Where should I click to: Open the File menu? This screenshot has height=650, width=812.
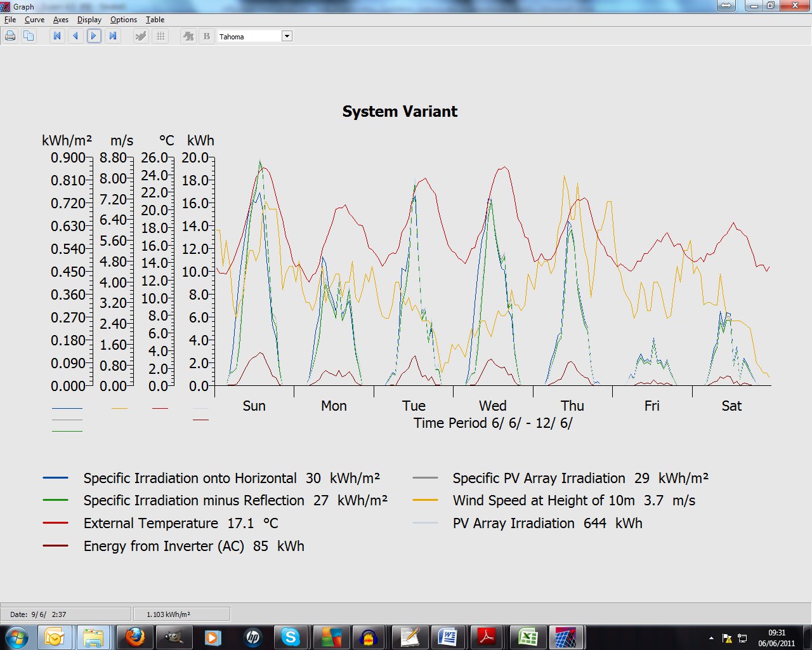click(x=10, y=20)
